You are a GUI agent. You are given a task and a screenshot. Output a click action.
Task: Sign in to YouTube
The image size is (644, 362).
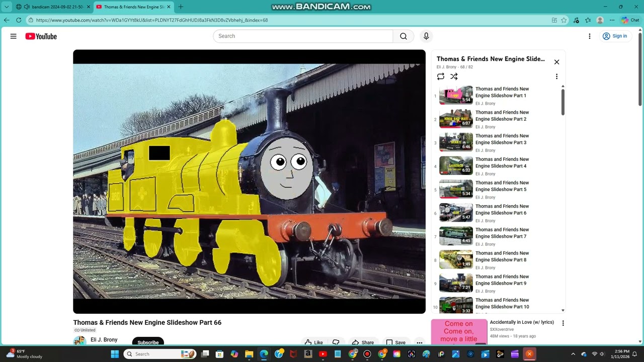(614, 36)
